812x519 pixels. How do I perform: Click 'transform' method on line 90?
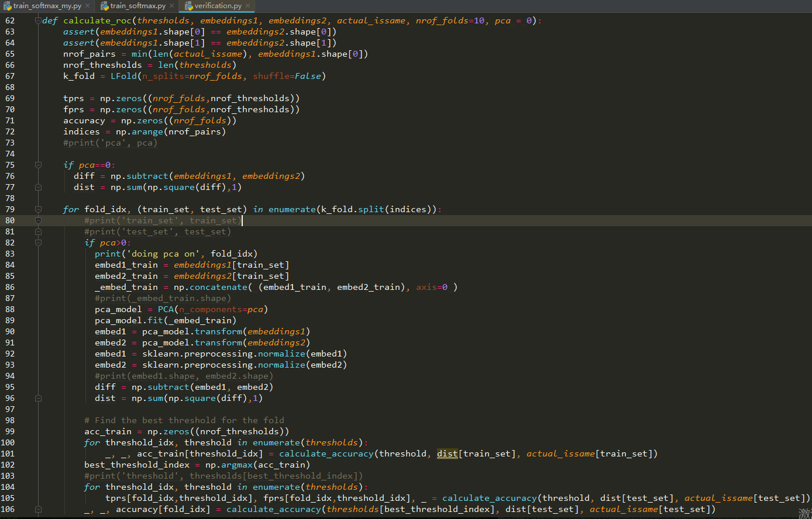click(218, 331)
